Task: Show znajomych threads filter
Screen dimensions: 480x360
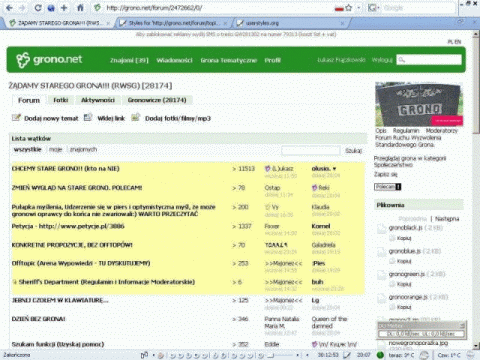Action: pyautogui.click(x=83, y=150)
